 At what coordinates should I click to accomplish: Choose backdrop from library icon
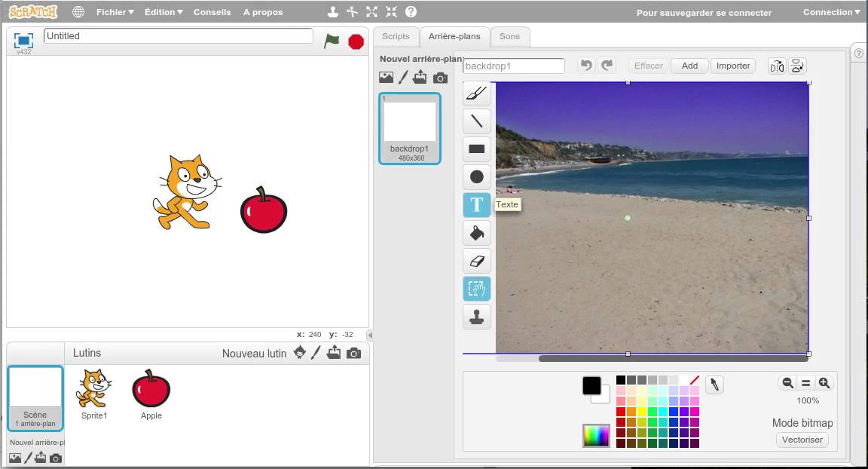(x=386, y=78)
